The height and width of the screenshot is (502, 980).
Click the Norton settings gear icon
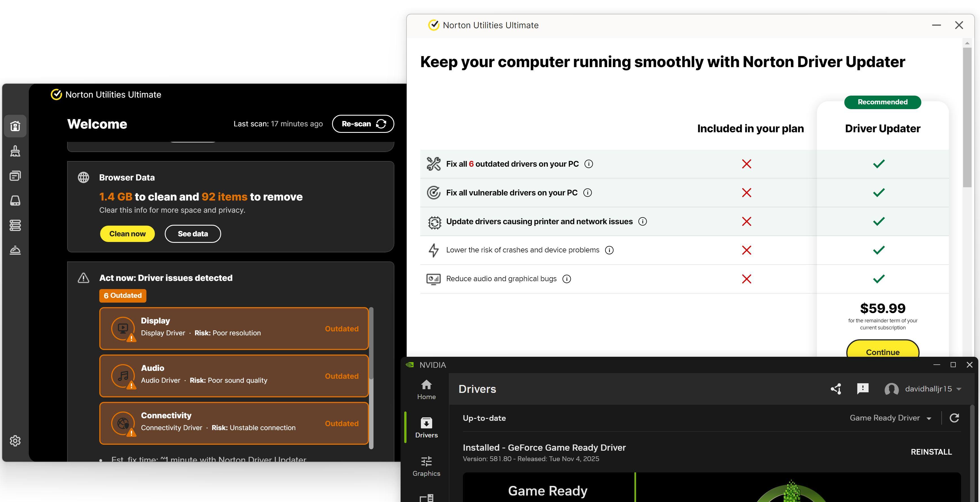coord(15,441)
